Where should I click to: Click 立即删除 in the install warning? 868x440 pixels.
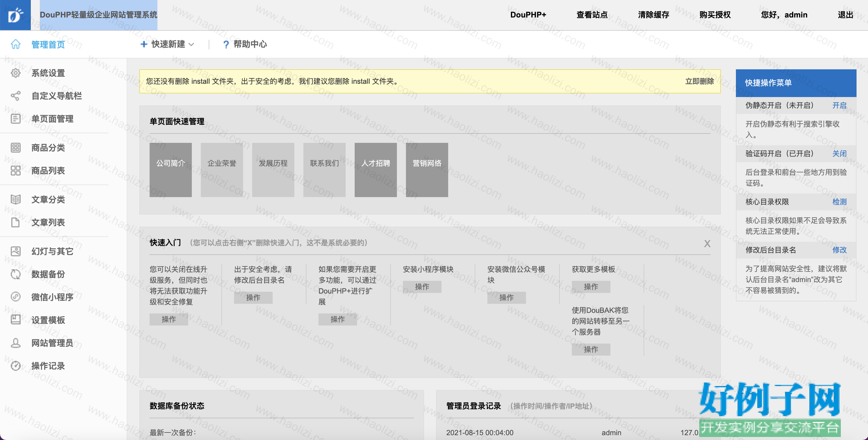click(x=699, y=81)
